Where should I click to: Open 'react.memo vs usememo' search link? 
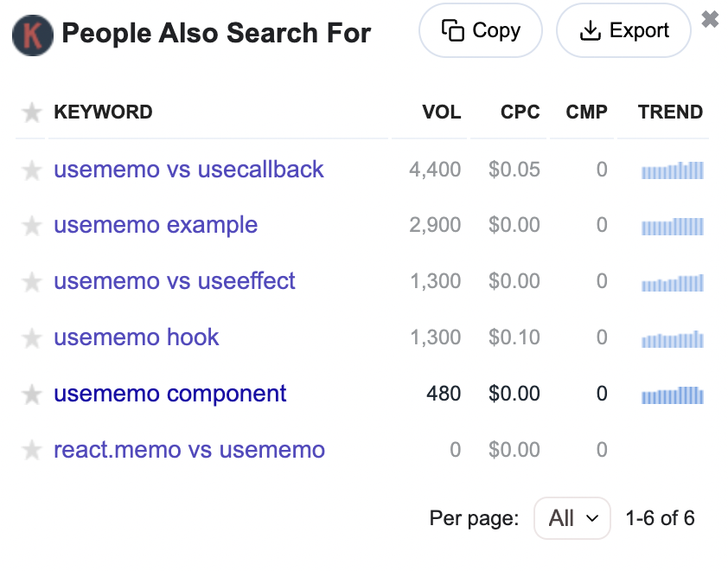(x=189, y=451)
